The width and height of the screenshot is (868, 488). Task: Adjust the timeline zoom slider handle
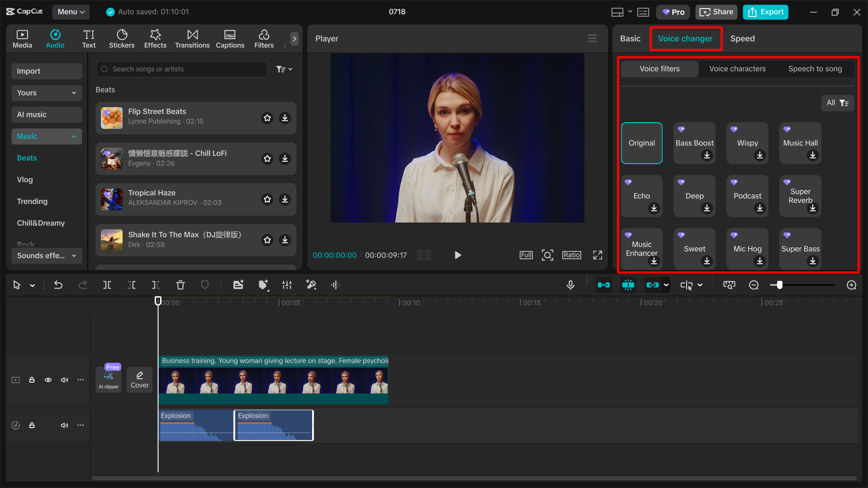[x=779, y=285]
